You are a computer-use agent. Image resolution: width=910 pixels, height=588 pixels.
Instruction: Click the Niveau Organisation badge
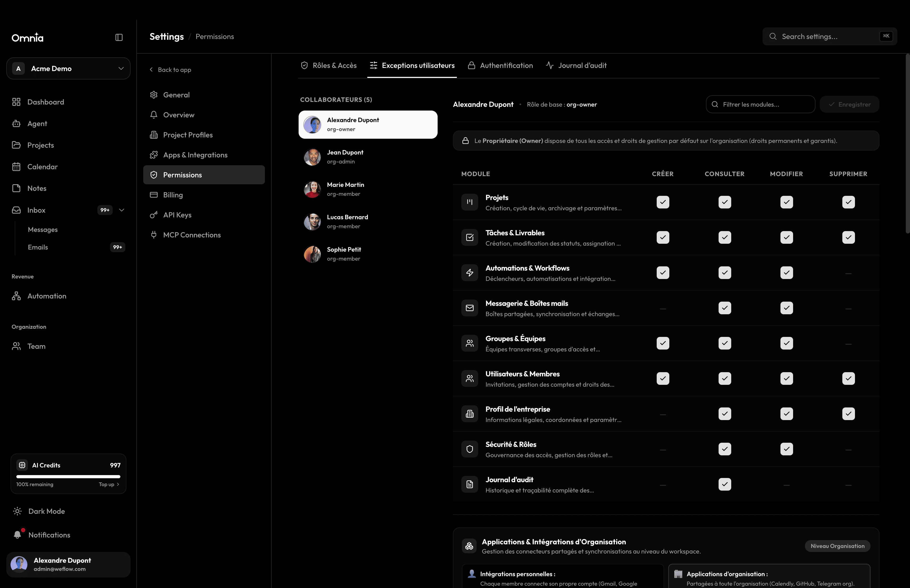pyautogui.click(x=837, y=546)
